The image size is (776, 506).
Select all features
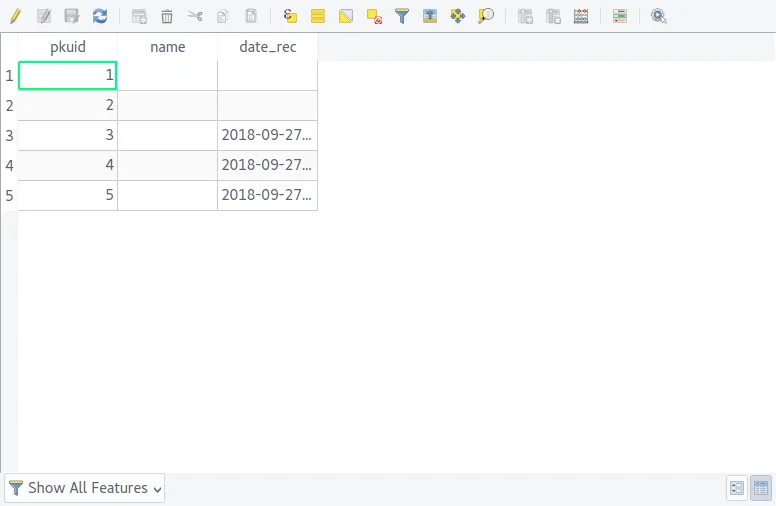pos(318,16)
